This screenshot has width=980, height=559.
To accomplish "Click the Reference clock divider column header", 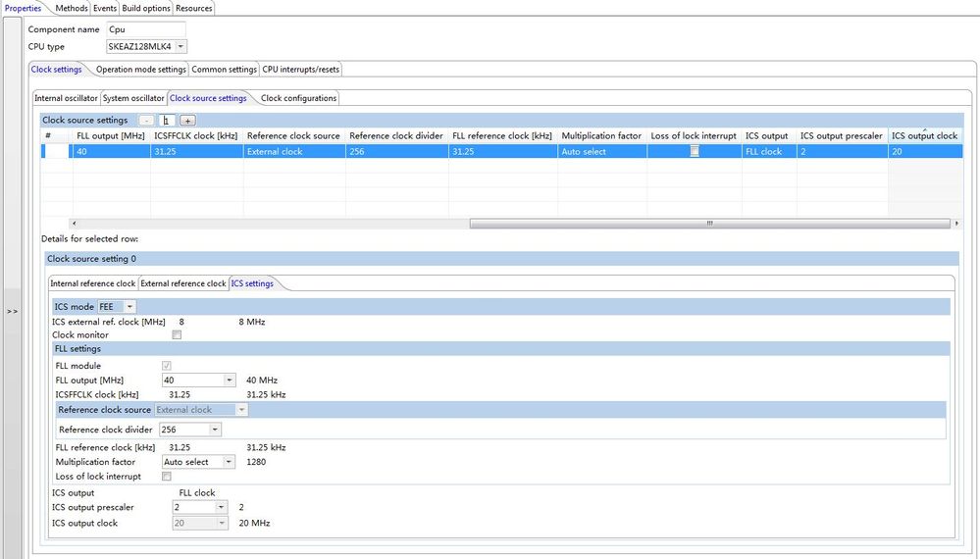I will click(396, 135).
